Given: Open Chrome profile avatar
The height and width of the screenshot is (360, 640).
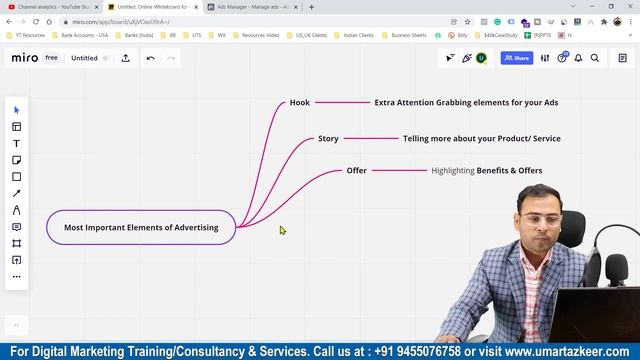Looking at the screenshot, I should 617,22.
